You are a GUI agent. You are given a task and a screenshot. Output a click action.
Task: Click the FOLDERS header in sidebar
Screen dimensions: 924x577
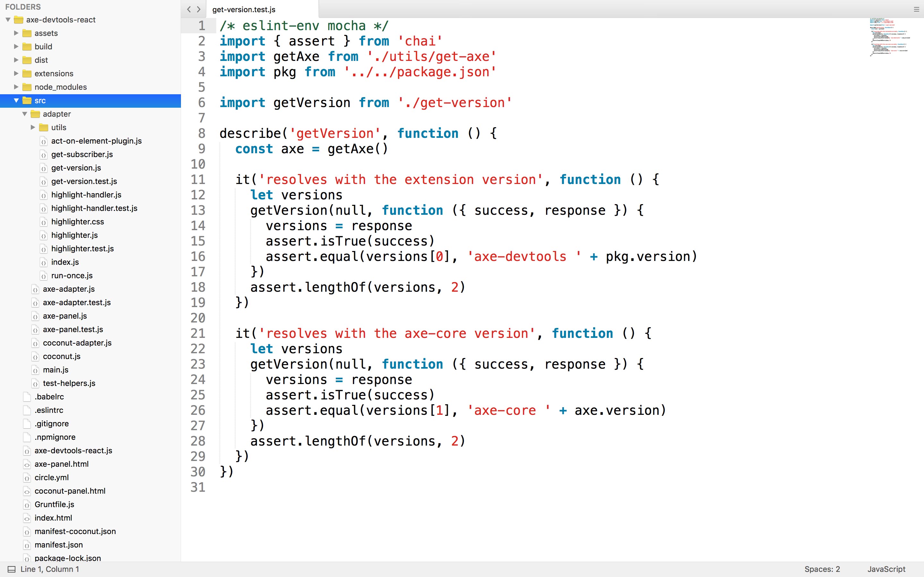click(x=23, y=6)
